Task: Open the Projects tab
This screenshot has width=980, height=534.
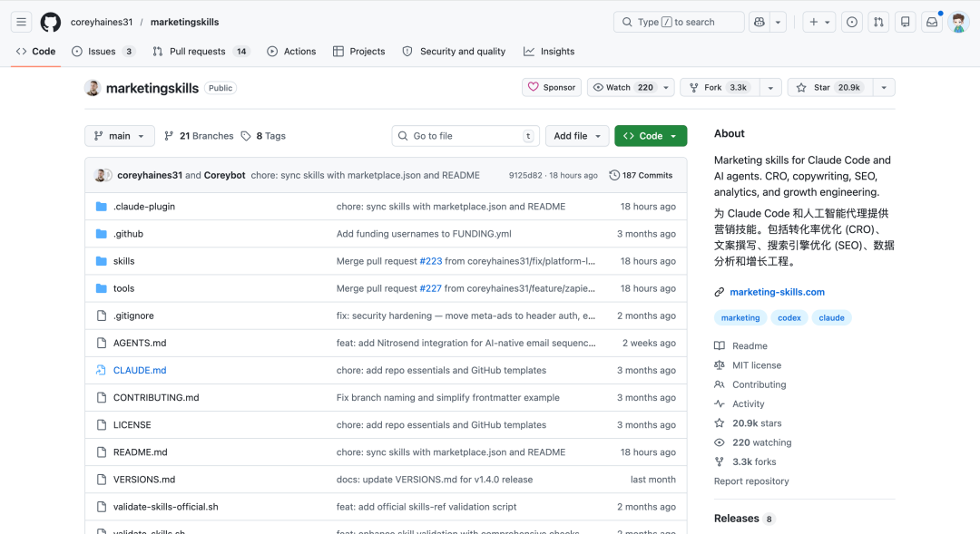Action: pyautogui.click(x=358, y=51)
